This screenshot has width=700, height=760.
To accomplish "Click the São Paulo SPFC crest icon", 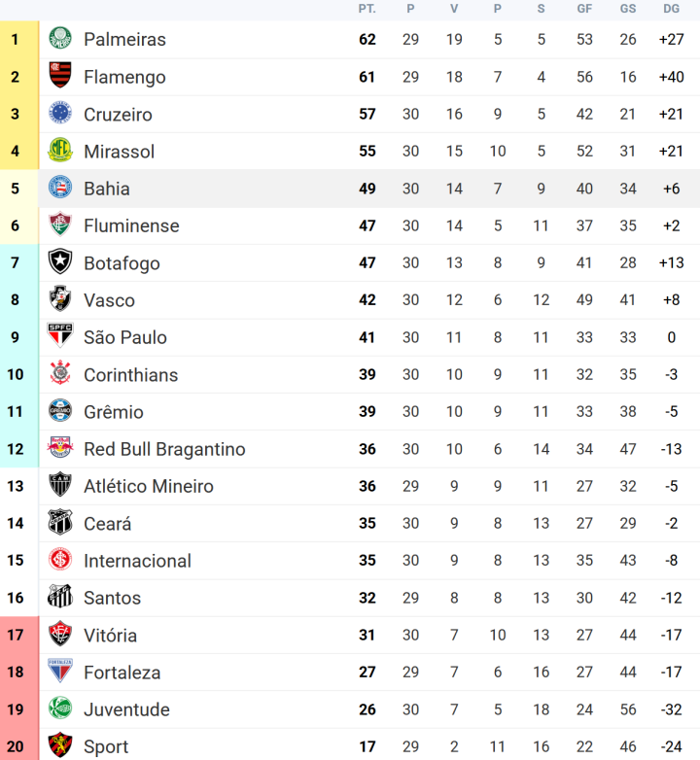I will point(60,337).
